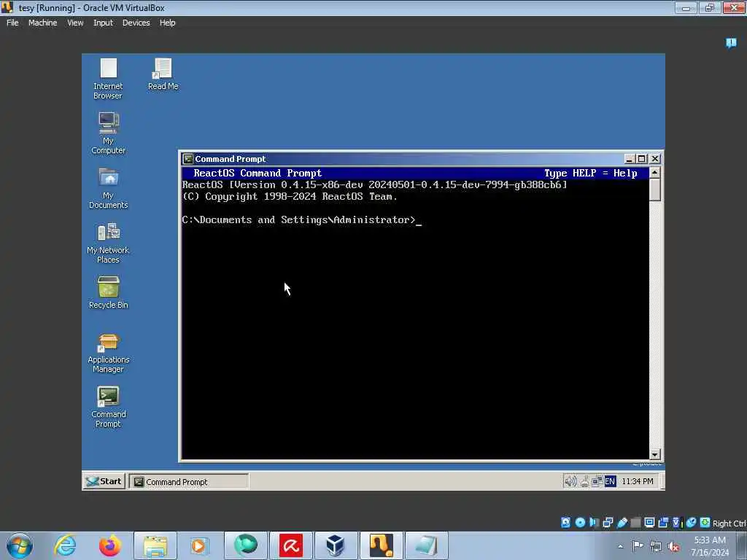
Task: Close the Command Prompt window
Action: [x=655, y=158]
